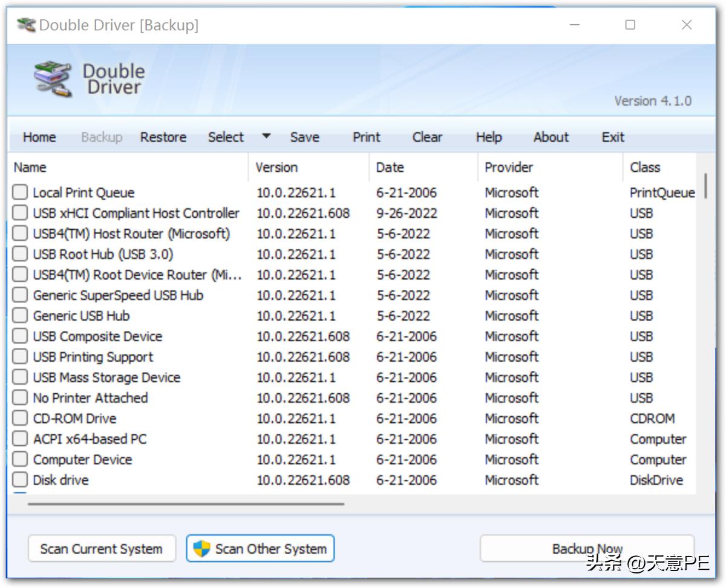Click Save in the toolbar
Screen dimensions: 726x588
tap(304, 137)
